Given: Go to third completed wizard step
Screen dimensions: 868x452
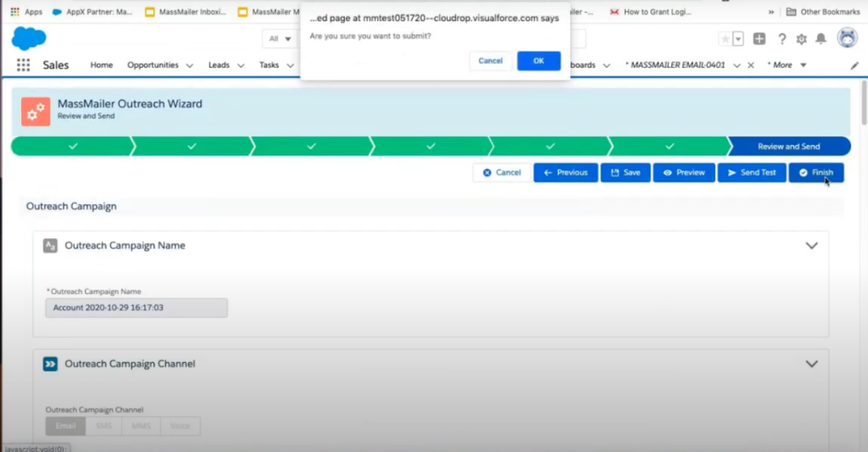Looking at the screenshot, I should (x=312, y=146).
